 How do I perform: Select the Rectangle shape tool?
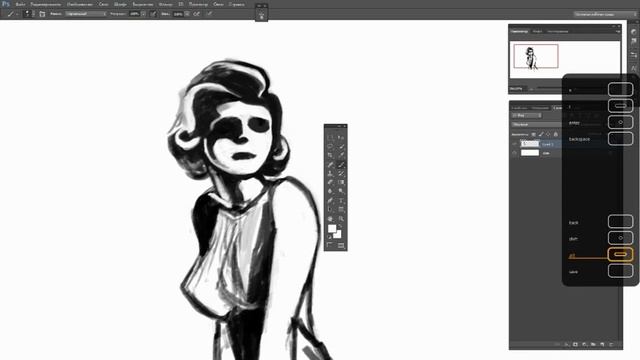point(341,209)
